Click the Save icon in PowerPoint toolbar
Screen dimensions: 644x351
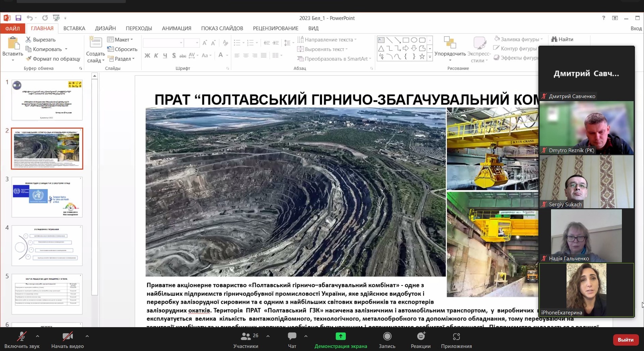(18, 18)
